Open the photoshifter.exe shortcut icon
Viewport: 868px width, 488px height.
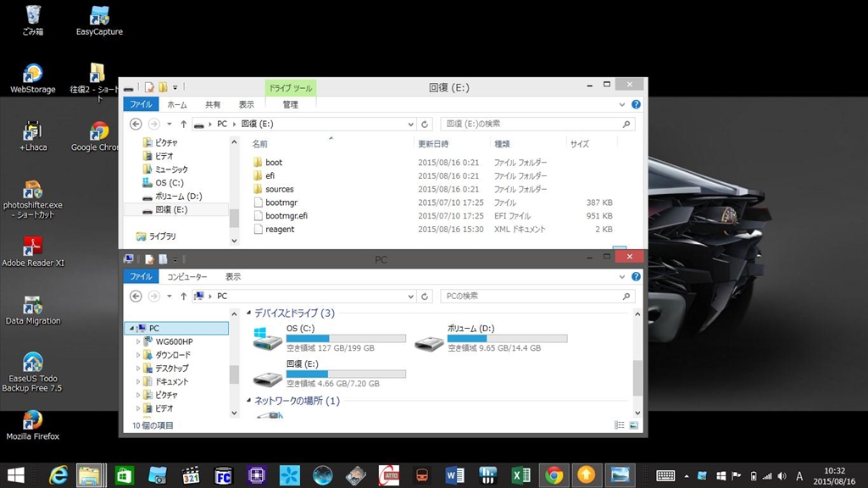[x=33, y=199]
